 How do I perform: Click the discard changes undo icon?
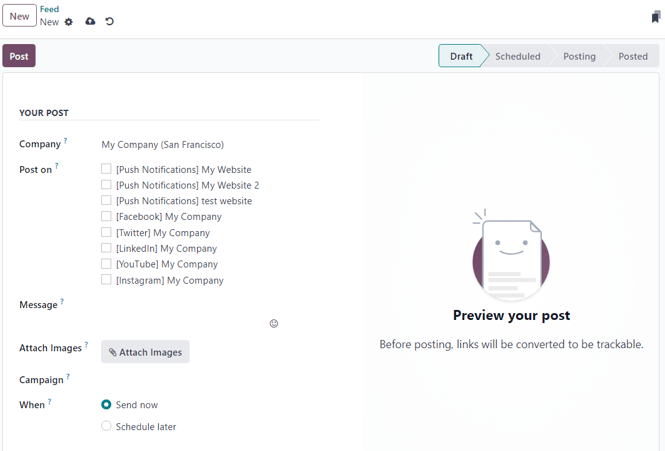tap(110, 22)
